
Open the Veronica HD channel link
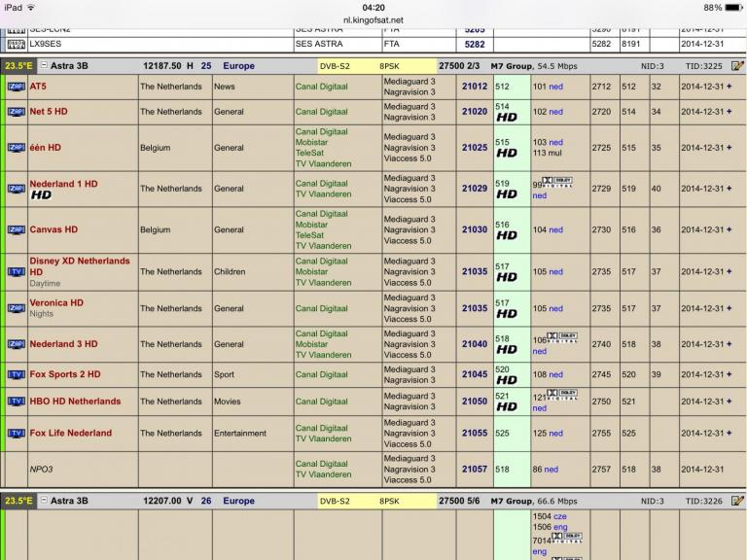pyautogui.click(x=56, y=303)
